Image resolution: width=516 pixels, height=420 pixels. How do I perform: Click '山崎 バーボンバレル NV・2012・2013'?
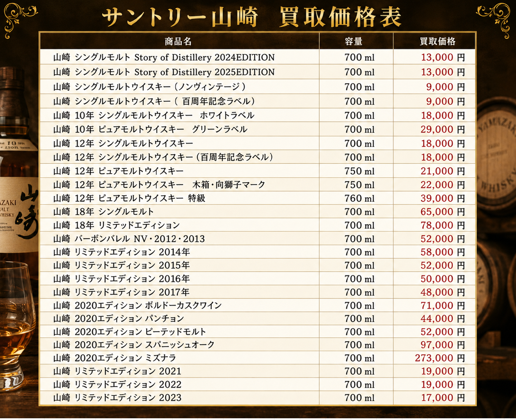[x=129, y=239]
